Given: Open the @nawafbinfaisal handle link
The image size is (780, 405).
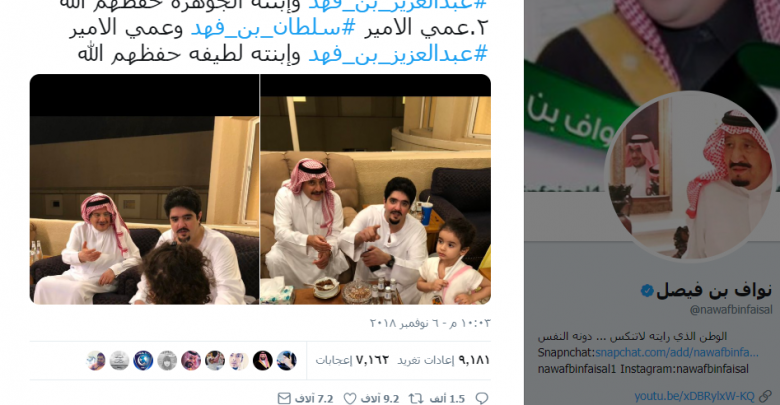Looking at the screenshot, I should click(731, 309).
